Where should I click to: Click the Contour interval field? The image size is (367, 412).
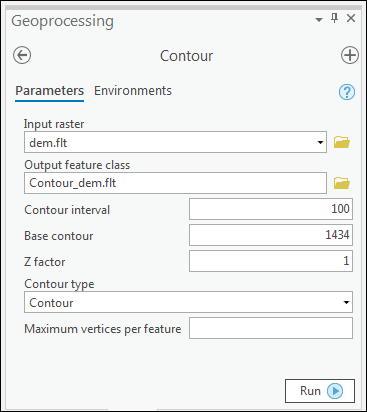271,209
